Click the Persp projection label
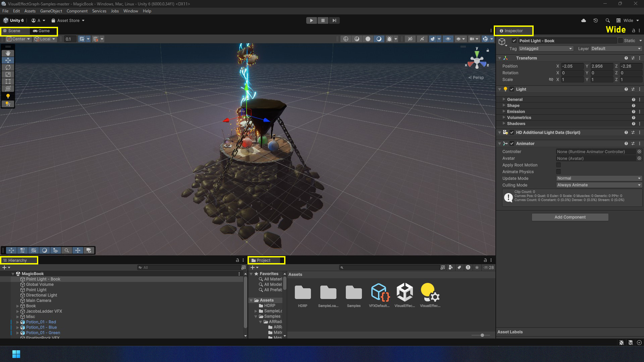 coord(476,77)
